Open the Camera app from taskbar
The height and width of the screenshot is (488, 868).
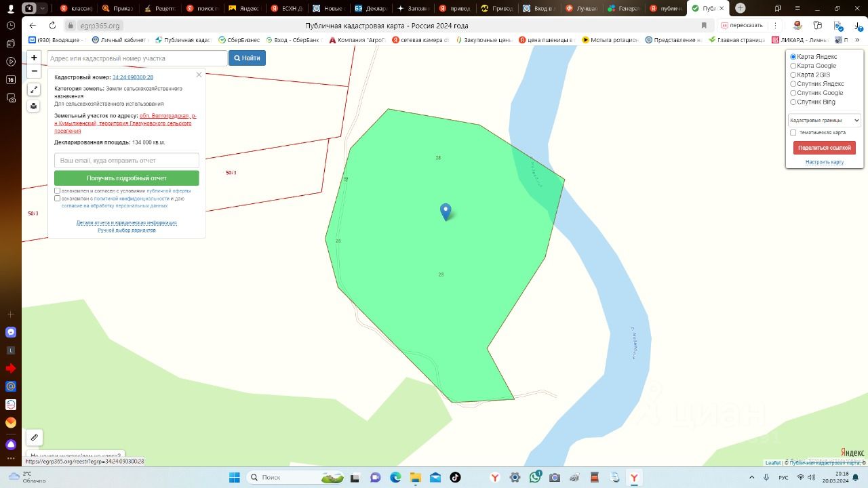click(555, 477)
